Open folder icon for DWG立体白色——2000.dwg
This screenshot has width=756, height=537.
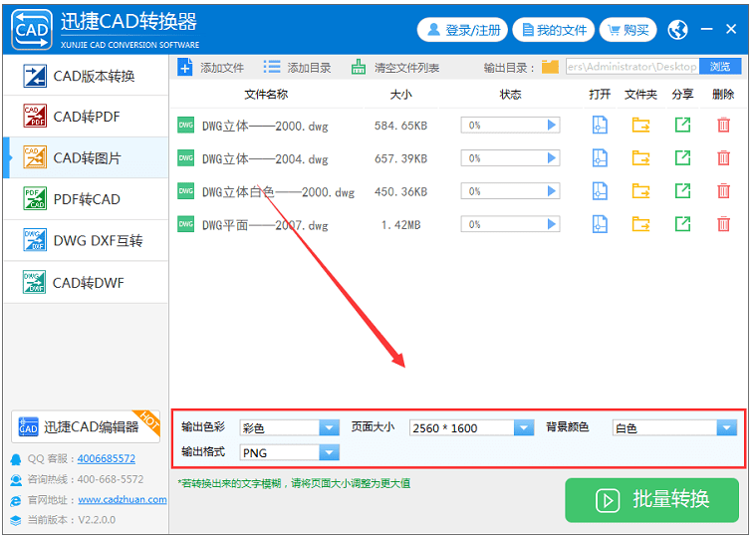(x=640, y=191)
